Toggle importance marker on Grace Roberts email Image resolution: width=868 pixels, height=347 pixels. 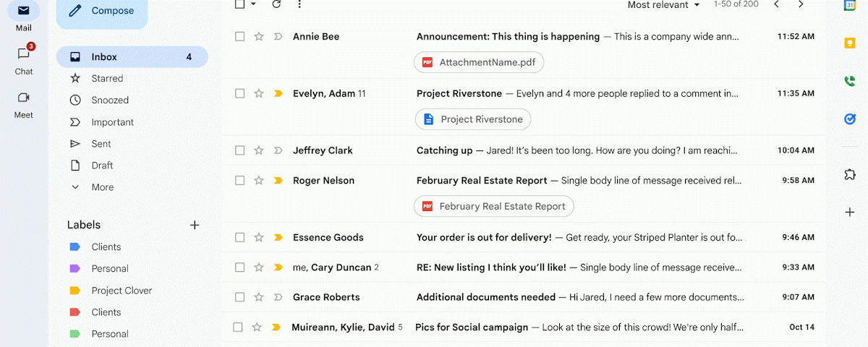point(278,297)
